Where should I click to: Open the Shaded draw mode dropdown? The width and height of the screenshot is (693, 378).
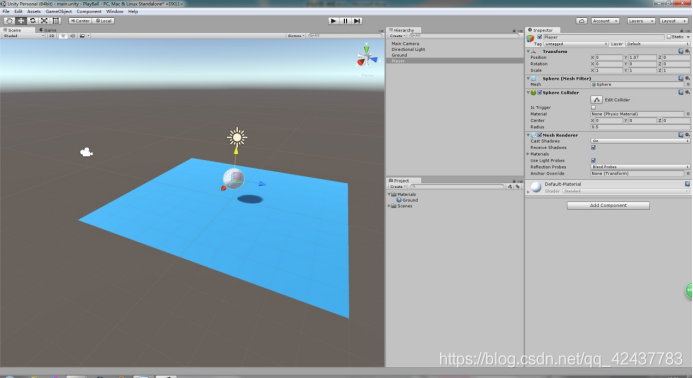coord(23,36)
